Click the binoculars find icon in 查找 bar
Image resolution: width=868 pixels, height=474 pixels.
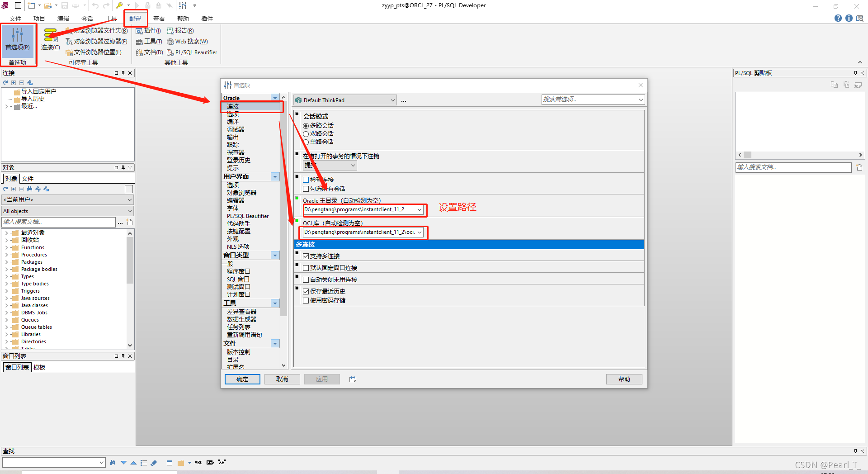tap(113, 462)
